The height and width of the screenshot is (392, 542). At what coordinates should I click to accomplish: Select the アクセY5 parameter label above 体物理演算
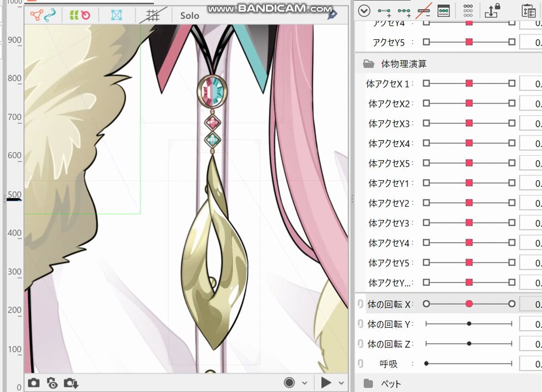(x=389, y=42)
